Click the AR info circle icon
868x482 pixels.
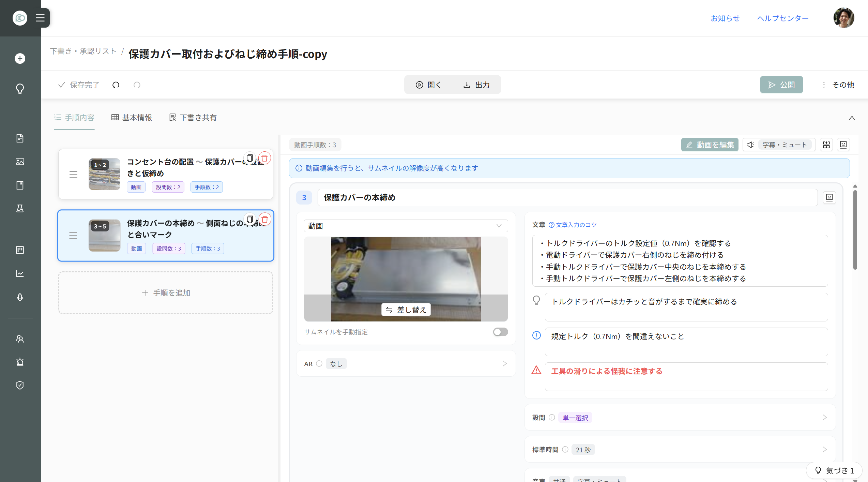click(319, 364)
